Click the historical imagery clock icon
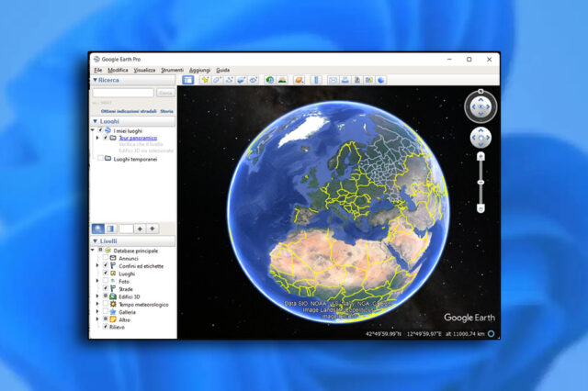 269,80
